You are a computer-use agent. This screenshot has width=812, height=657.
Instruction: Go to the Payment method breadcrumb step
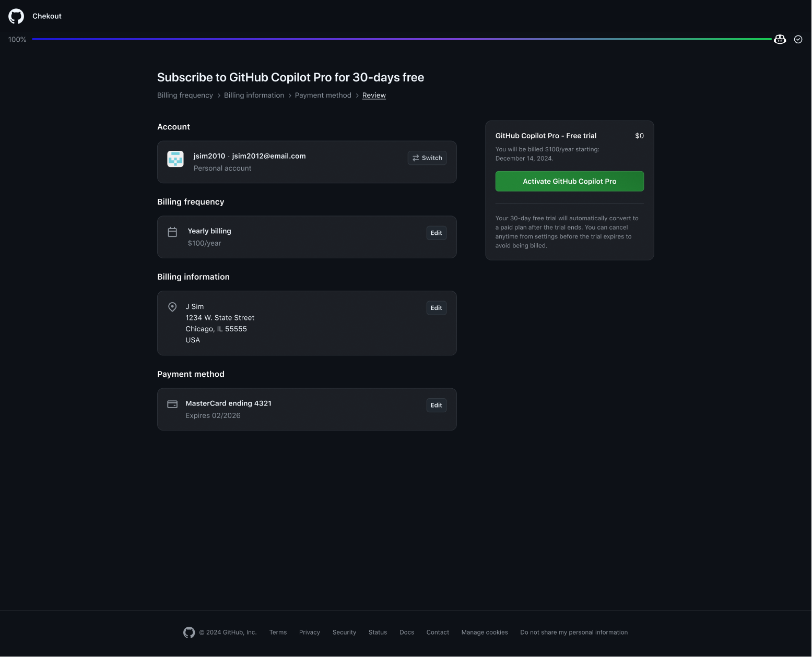pyautogui.click(x=323, y=95)
